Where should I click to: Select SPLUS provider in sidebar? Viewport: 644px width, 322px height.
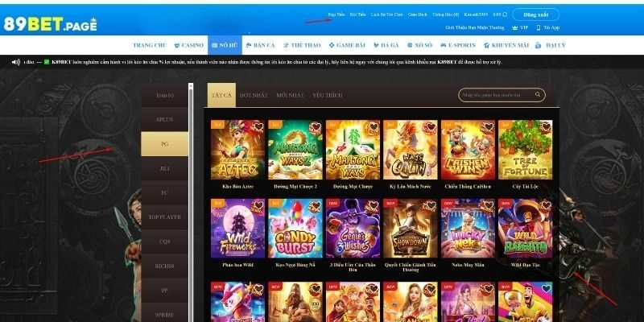[x=165, y=119]
